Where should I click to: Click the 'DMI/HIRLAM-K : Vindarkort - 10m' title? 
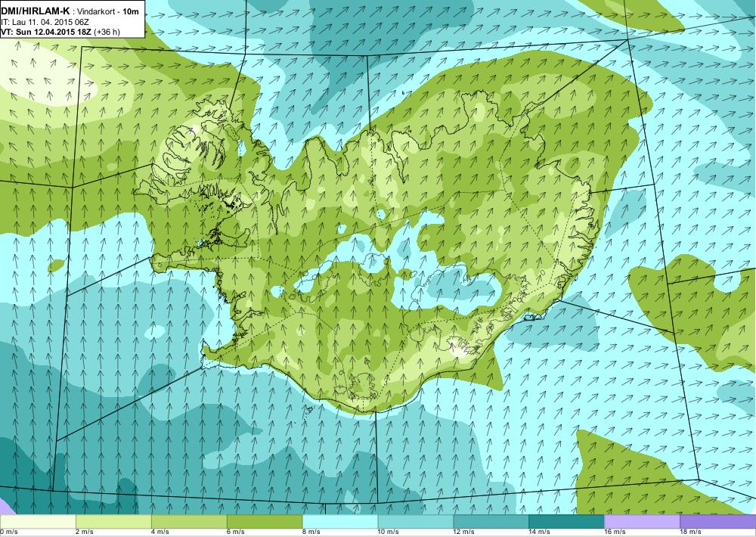pos(70,10)
